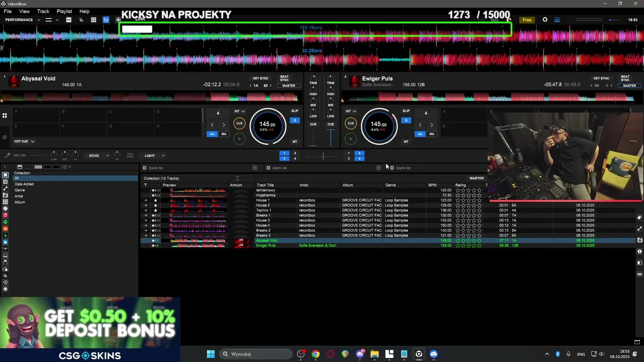Select the Collection icon in the left sidebar

(x=6, y=175)
